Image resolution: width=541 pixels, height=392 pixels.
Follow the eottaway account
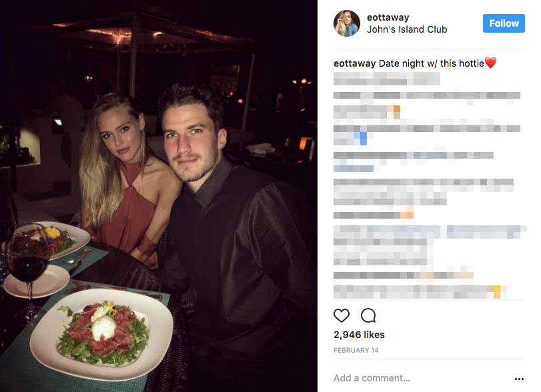tap(504, 23)
